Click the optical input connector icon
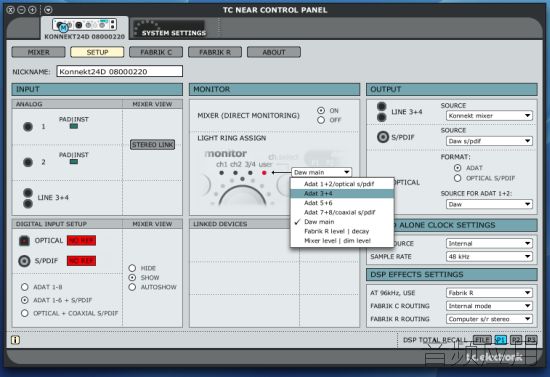This screenshot has width=550, height=377. [x=24, y=241]
